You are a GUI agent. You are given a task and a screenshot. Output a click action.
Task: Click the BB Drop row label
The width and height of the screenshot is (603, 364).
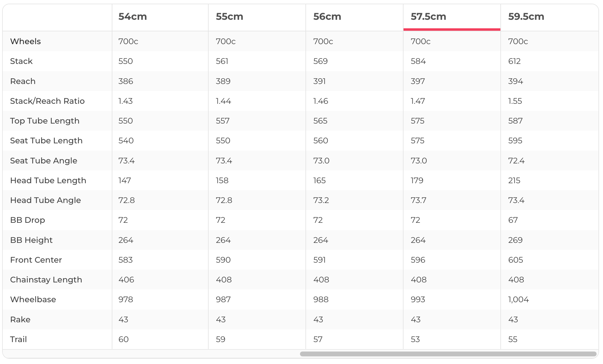point(27,220)
